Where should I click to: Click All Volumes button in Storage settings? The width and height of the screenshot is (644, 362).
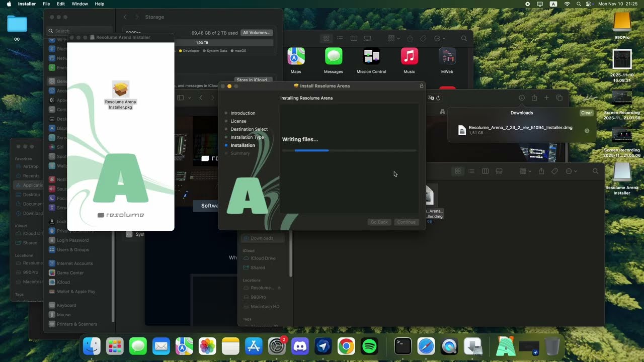click(x=257, y=33)
